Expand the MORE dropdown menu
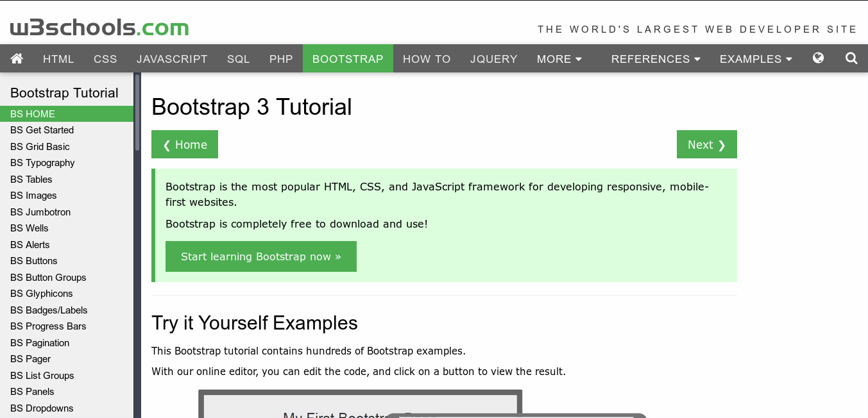Image resolution: width=868 pixels, height=418 pixels. pyautogui.click(x=558, y=58)
